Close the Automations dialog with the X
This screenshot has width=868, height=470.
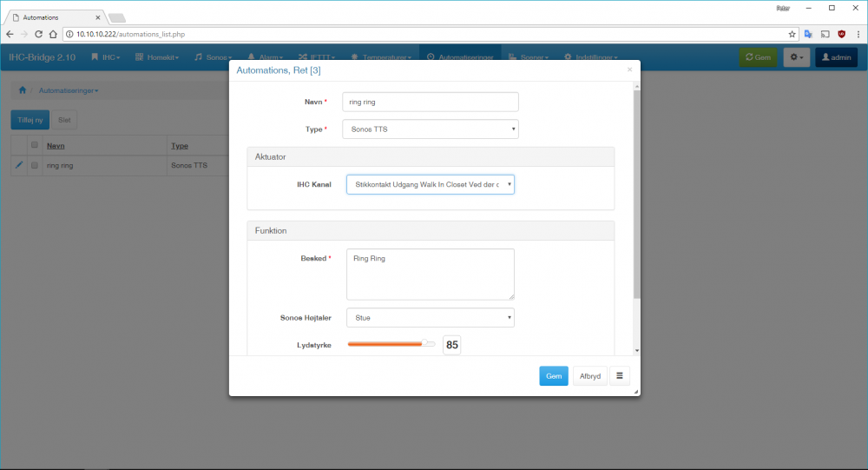pyautogui.click(x=629, y=70)
